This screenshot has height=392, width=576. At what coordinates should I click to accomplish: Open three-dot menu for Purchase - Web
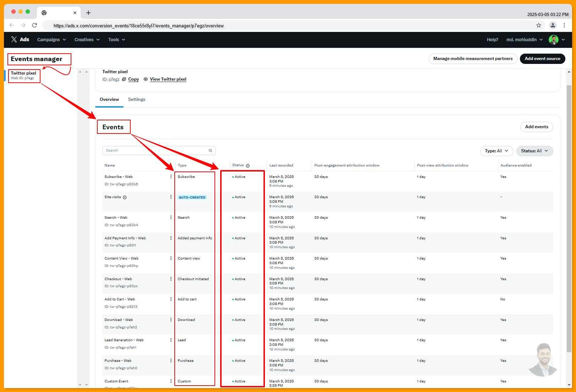click(171, 360)
